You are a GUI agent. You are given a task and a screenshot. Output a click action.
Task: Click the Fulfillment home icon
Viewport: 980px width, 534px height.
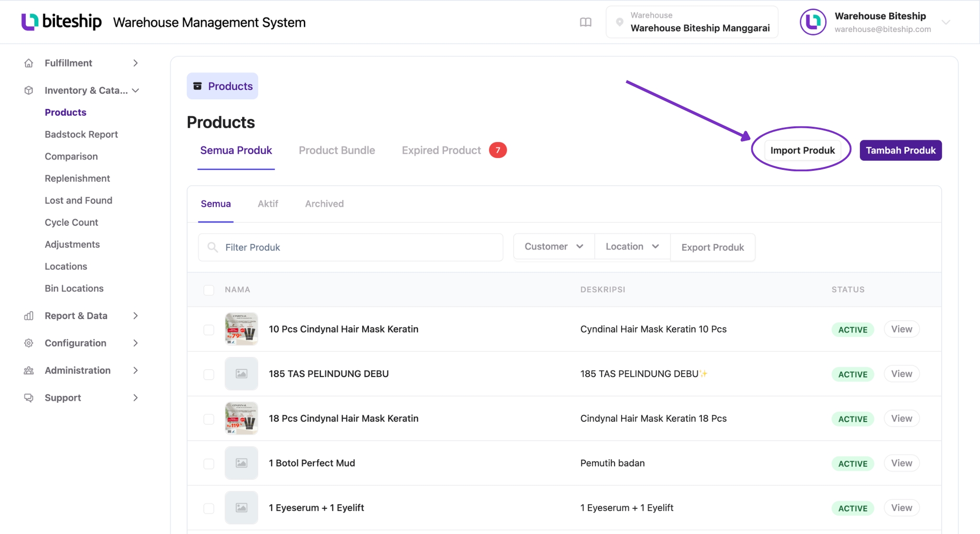(x=29, y=63)
